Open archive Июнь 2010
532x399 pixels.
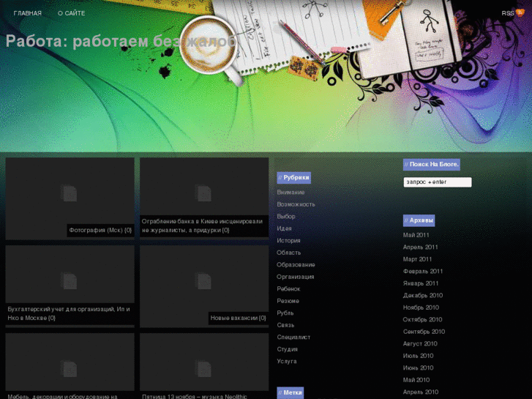(x=419, y=368)
